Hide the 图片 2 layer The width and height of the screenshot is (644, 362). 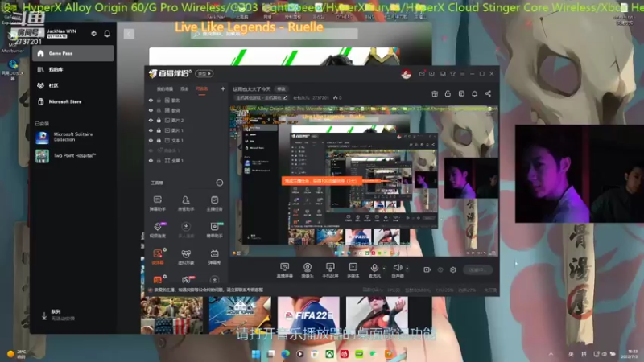(151, 120)
